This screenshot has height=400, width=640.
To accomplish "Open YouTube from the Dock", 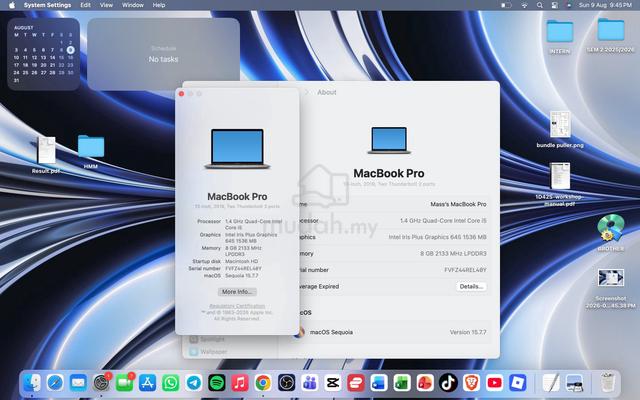I will coord(495,383).
